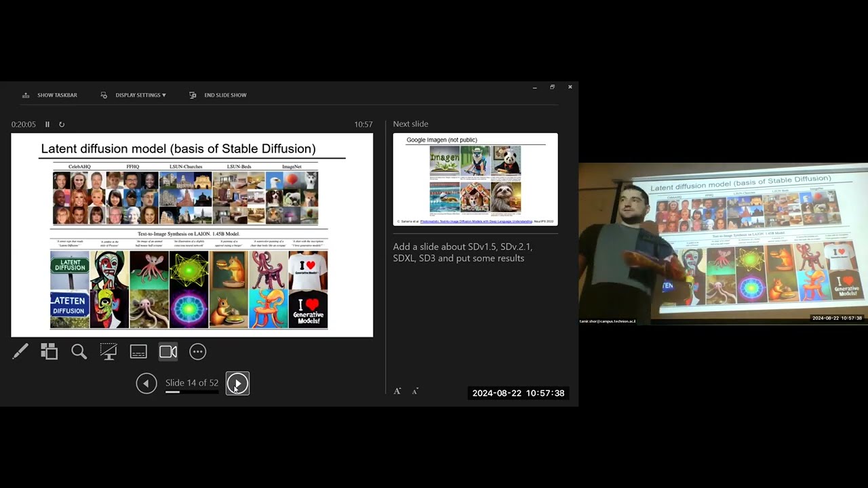
Task: Toggle subtitles in presenter view
Action: point(138,351)
